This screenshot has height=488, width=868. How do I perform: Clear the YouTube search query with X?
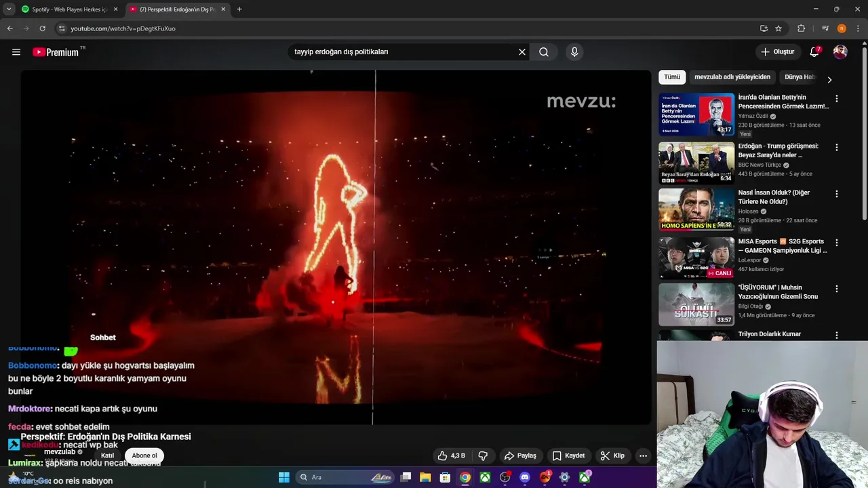pyautogui.click(x=522, y=52)
